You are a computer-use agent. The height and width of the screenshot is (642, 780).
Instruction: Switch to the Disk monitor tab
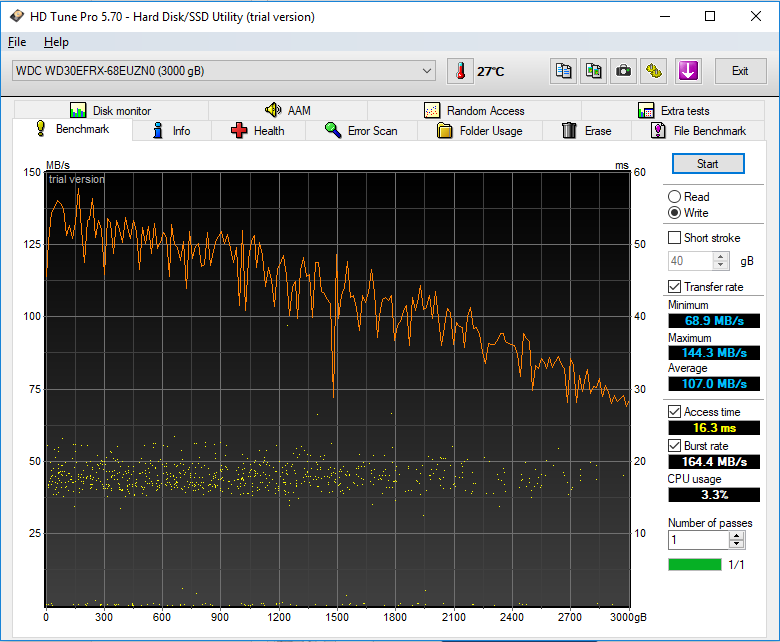[111, 110]
